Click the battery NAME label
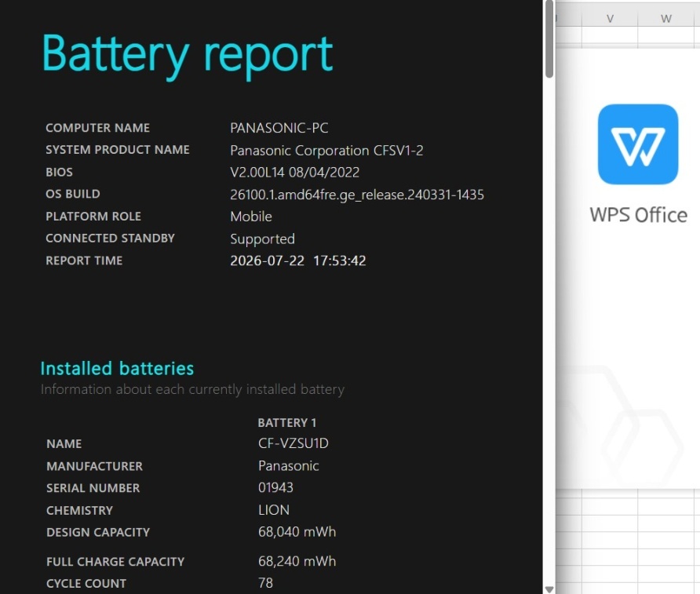Image resolution: width=700 pixels, height=594 pixels. tap(64, 444)
